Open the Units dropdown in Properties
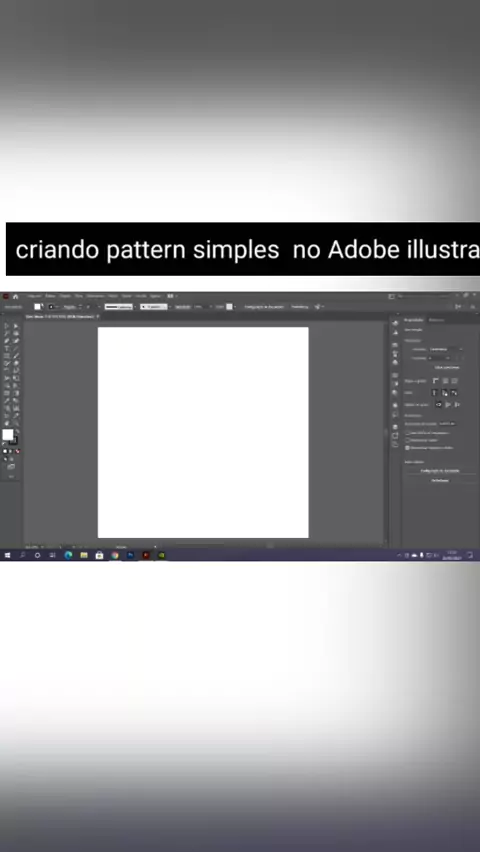This screenshot has height=852, width=480. (446, 349)
